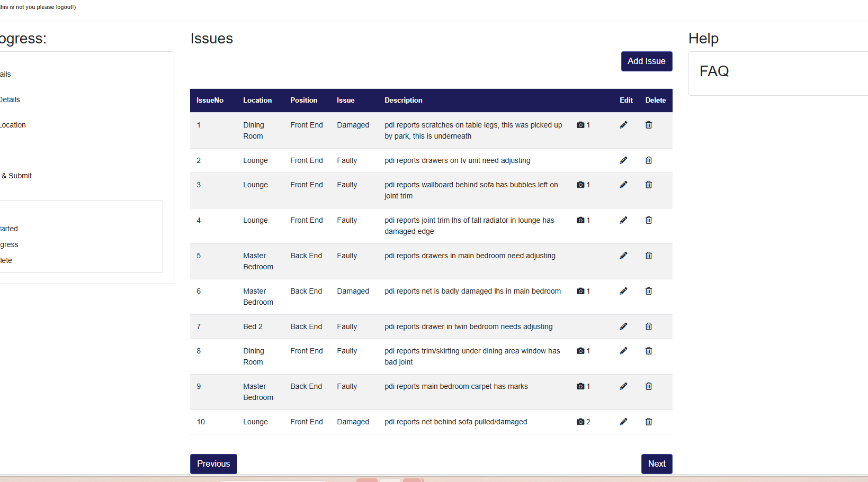Delete issue 2 with the trash icon
This screenshot has width=868, height=482.
pyautogui.click(x=648, y=160)
